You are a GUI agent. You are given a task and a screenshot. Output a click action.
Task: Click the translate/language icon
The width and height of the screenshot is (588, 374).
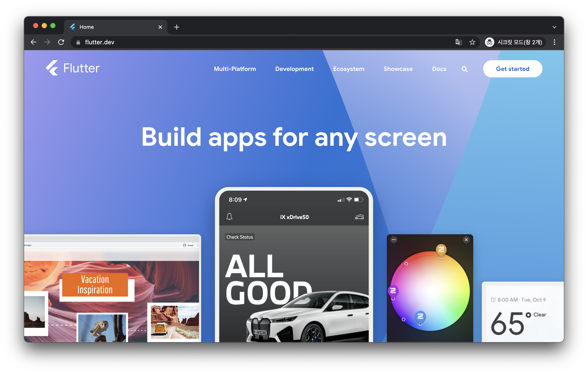458,41
